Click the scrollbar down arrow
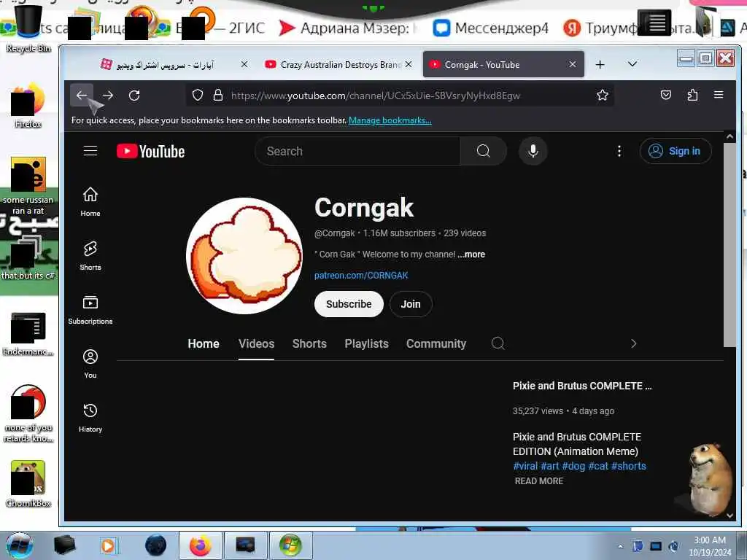Screen dimensions: 747x560 point(729,516)
